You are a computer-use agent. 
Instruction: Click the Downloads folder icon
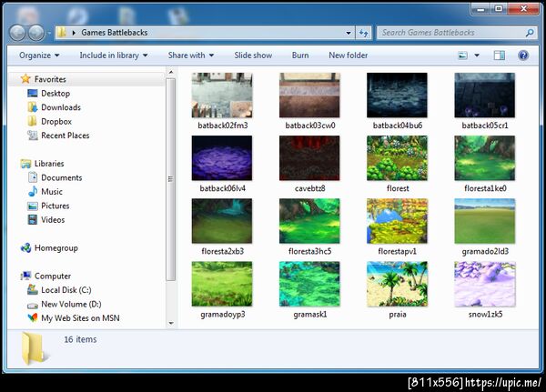coord(33,107)
